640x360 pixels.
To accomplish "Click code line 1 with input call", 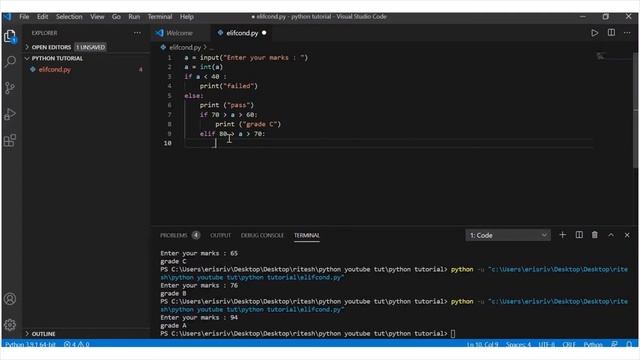I will [x=246, y=58].
